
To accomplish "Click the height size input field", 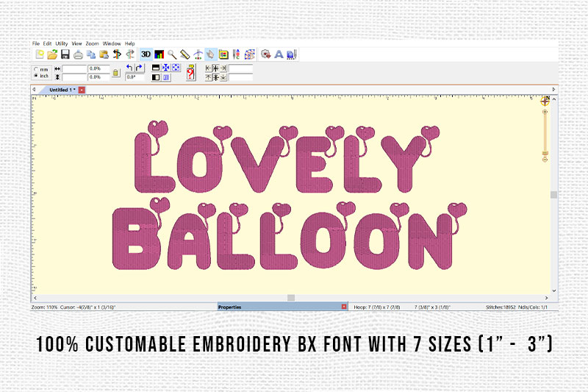I will (x=74, y=77).
